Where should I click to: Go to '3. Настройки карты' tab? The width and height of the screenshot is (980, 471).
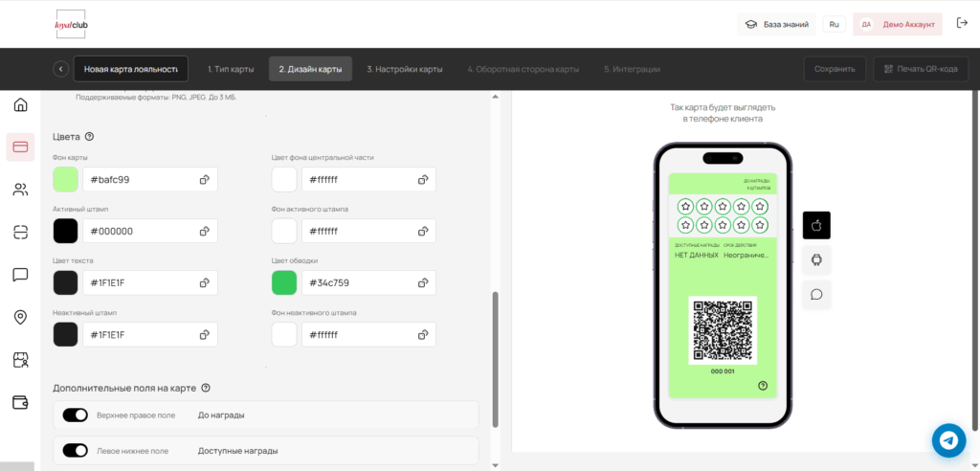click(405, 69)
